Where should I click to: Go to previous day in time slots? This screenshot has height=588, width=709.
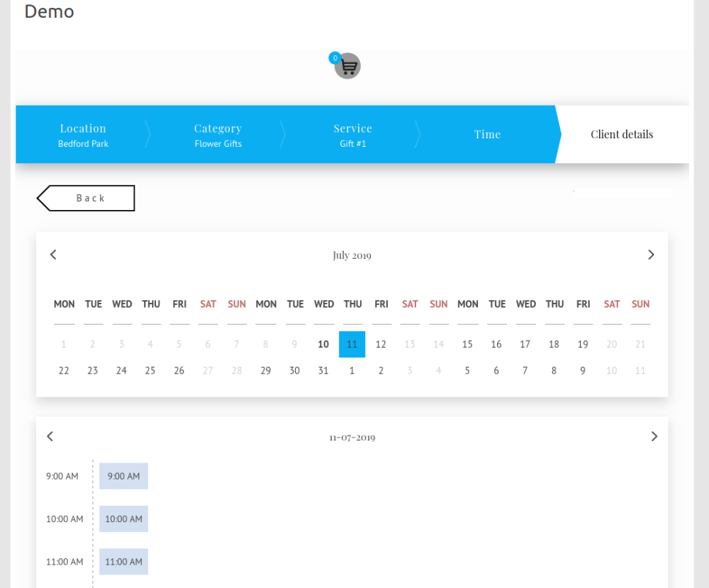50,436
